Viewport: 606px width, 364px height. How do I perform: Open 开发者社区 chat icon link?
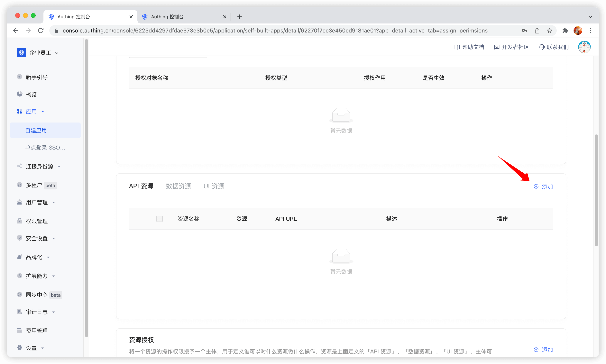pyautogui.click(x=497, y=47)
